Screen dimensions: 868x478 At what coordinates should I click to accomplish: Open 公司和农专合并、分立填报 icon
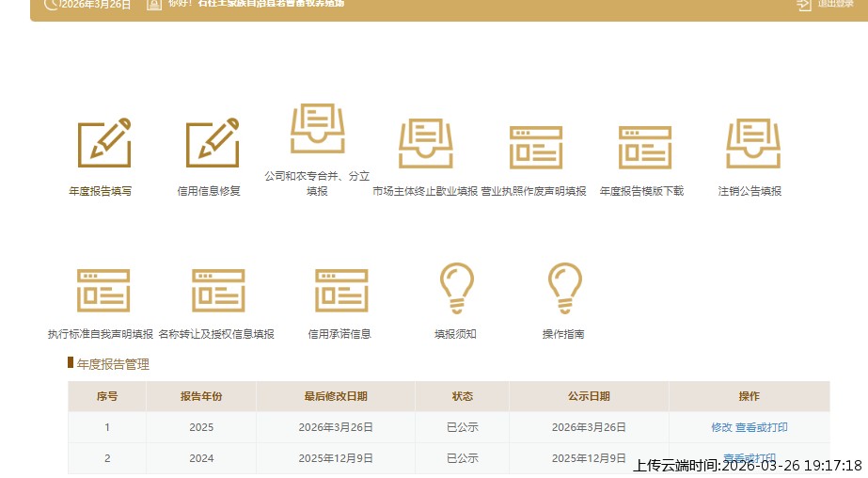coord(318,129)
